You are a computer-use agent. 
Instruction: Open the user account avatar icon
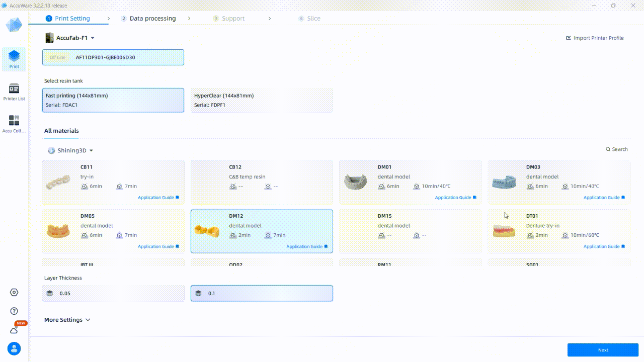click(14, 348)
